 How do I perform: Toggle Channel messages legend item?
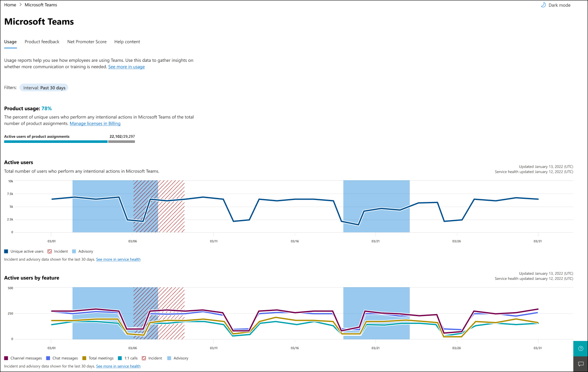[x=23, y=358]
